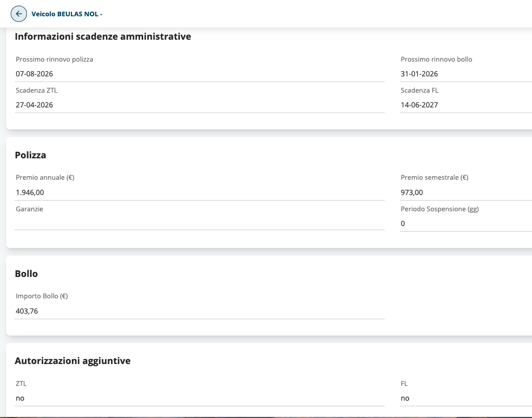532x418 pixels.
Task: Click the Polizza section heading
Action: coord(31,155)
